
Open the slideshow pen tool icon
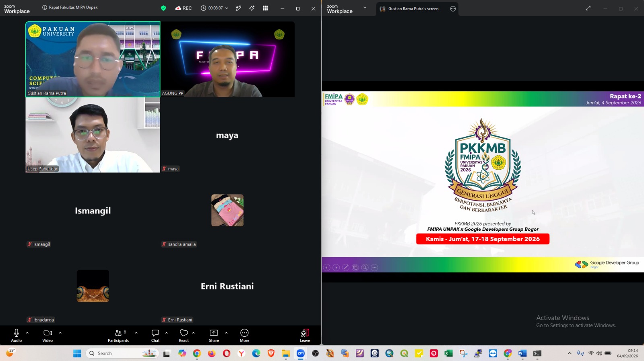[x=346, y=267]
